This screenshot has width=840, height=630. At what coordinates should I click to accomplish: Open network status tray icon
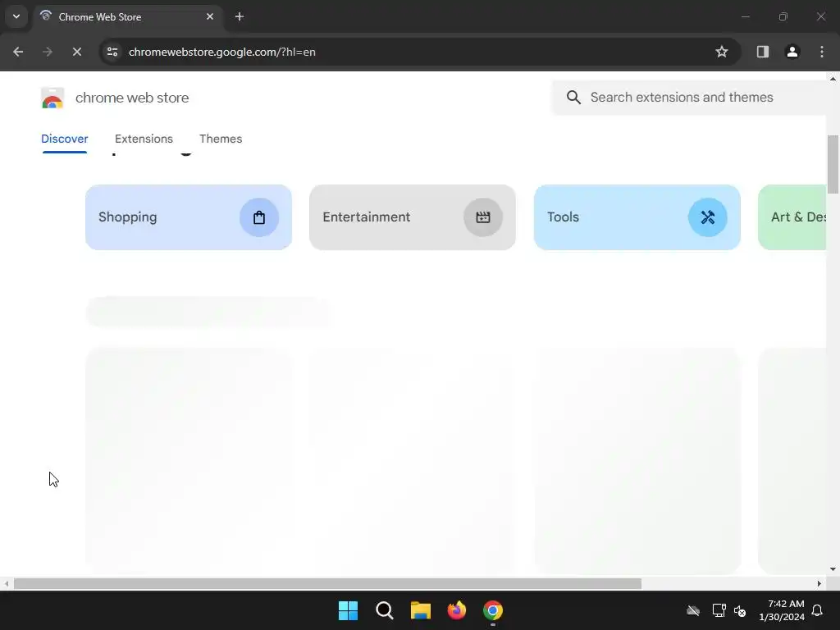point(719,610)
